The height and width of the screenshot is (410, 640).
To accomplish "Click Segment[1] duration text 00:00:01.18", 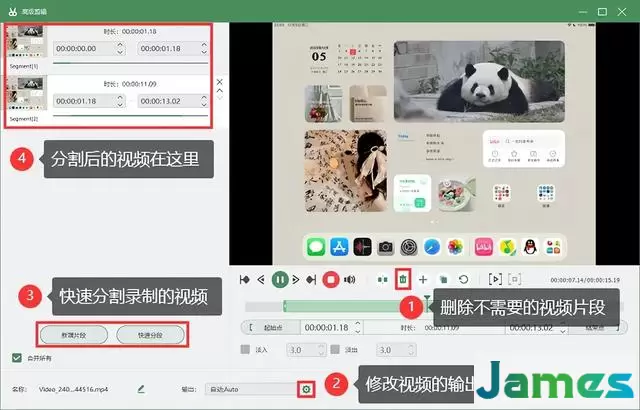I will [139, 31].
